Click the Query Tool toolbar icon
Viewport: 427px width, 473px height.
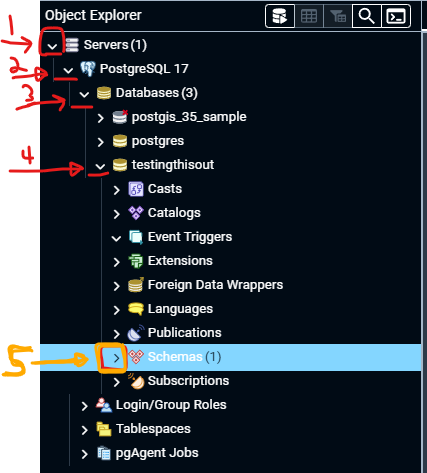pos(280,16)
